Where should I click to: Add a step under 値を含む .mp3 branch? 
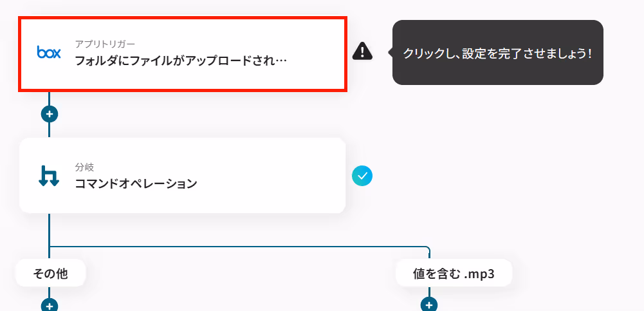(429, 305)
